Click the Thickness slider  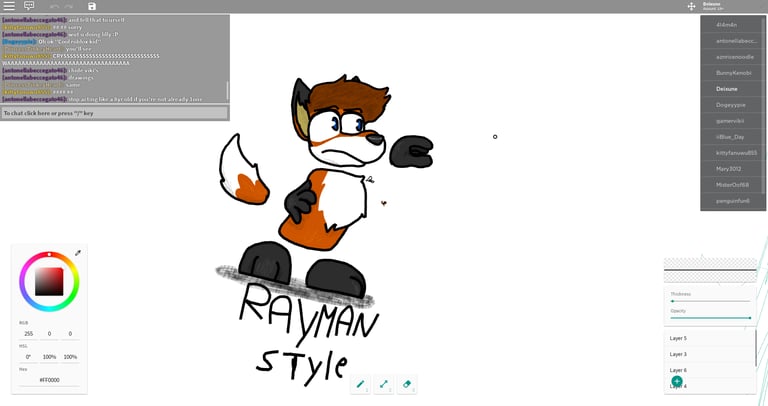[710, 301]
